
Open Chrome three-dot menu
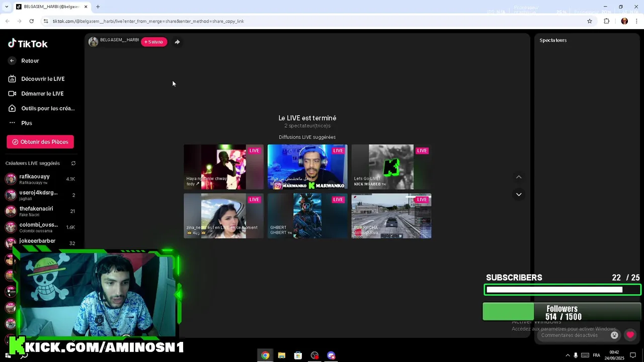[x=636, y=21]
